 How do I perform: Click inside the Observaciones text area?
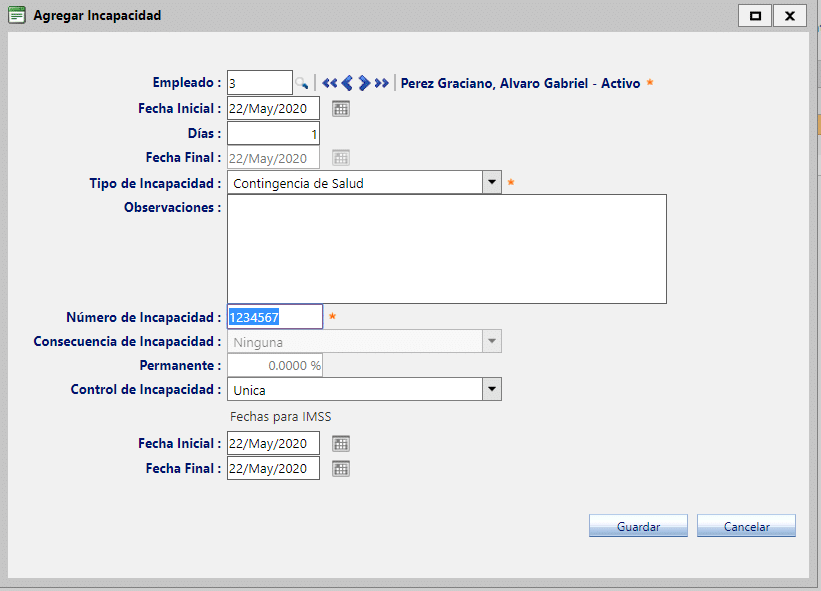pos(446,248)
